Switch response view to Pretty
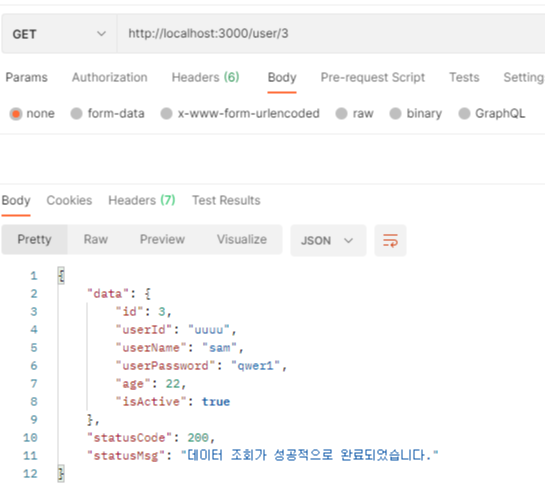Screen dimensions: 545x497 (34, 239)
